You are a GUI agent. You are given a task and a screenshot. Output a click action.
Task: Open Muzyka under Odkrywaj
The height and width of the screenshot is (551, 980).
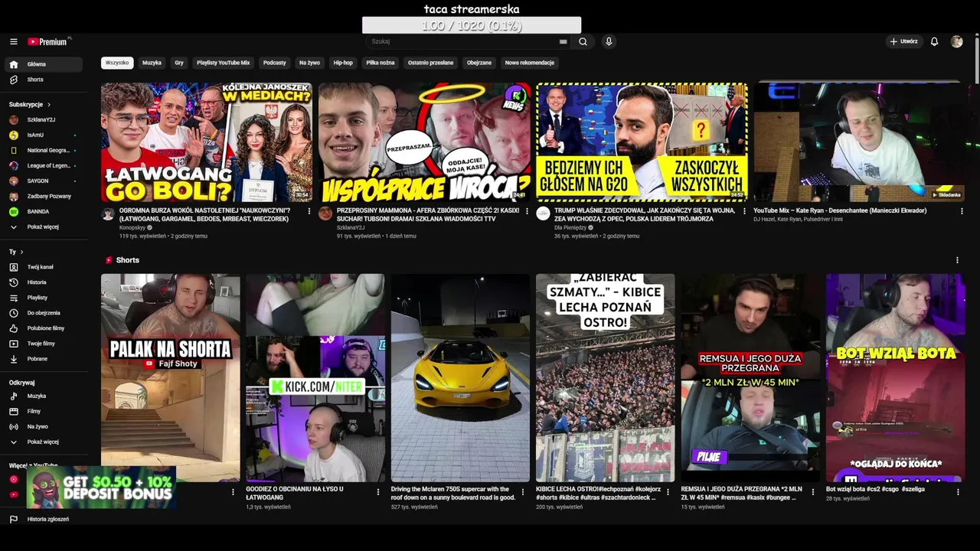tap(43, 396)
